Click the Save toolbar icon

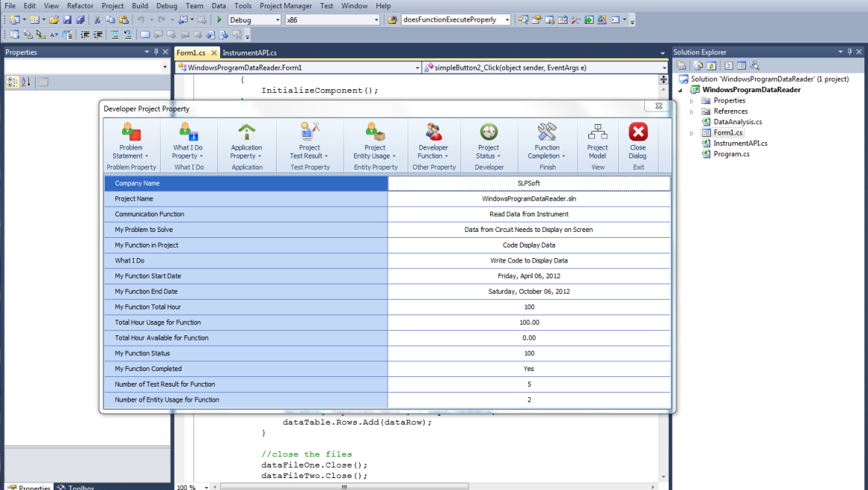click(x=67, y=20)
